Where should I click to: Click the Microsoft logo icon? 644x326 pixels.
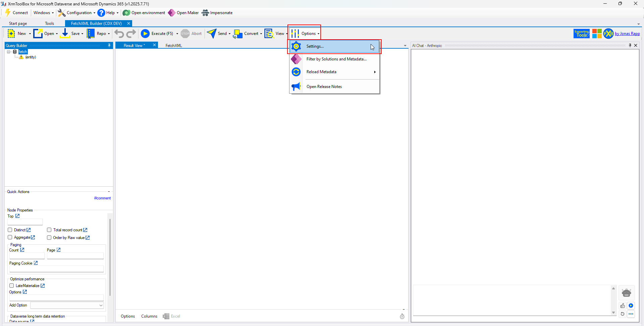click(x=597, y=34)
